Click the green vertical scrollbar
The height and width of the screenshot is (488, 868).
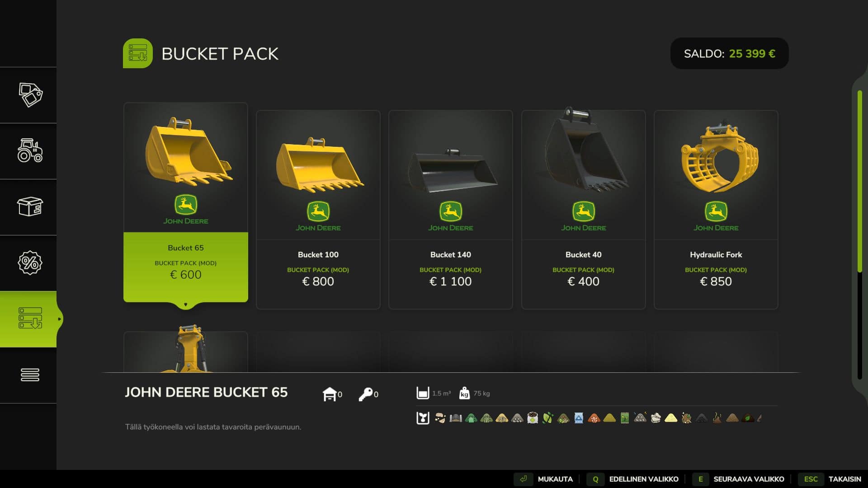point(860,181)
